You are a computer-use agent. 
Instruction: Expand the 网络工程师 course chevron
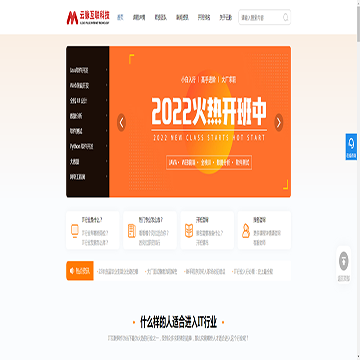click(x=106, y=177)
